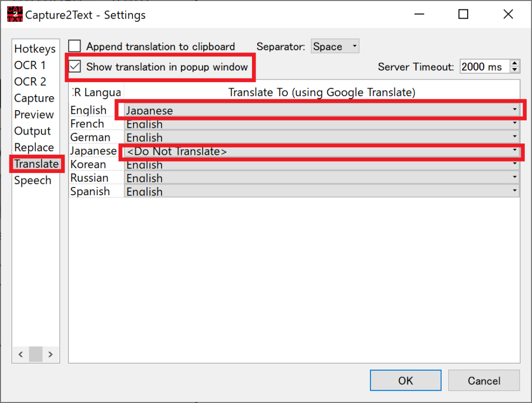The width and height of the screenshot is (532, 403).
Task: Open the Hotkeys settings section
Action: tap(35, 49)
